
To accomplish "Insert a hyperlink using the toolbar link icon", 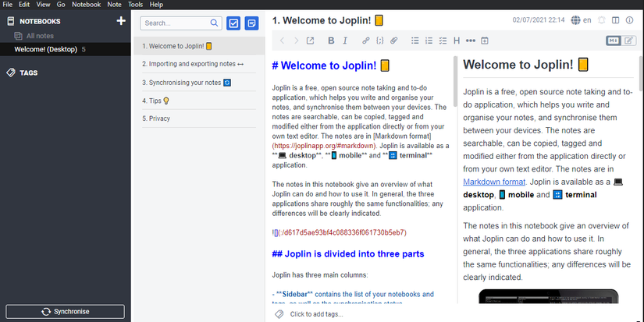I will tap(366, 41).
